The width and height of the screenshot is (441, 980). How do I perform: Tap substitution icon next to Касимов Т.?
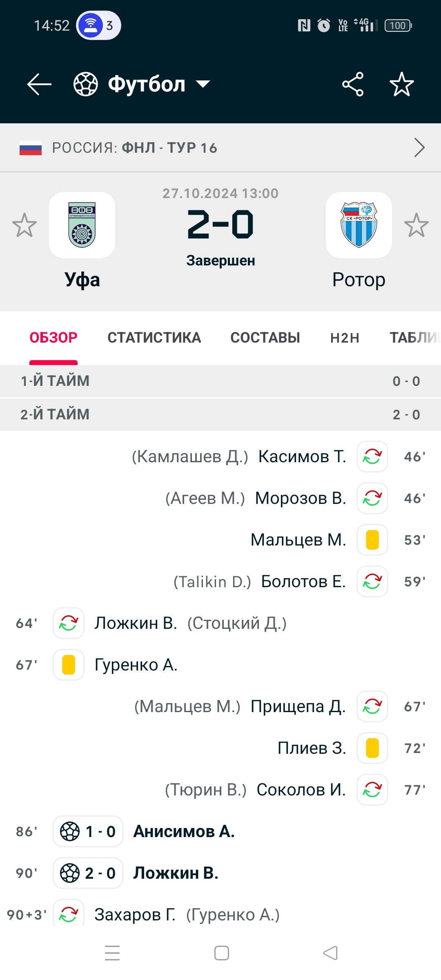point(372,457)
